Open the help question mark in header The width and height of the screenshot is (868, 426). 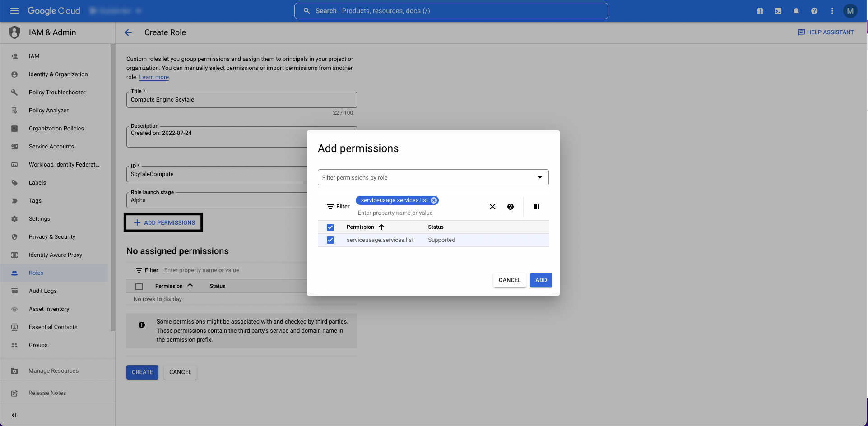(814, 11)
